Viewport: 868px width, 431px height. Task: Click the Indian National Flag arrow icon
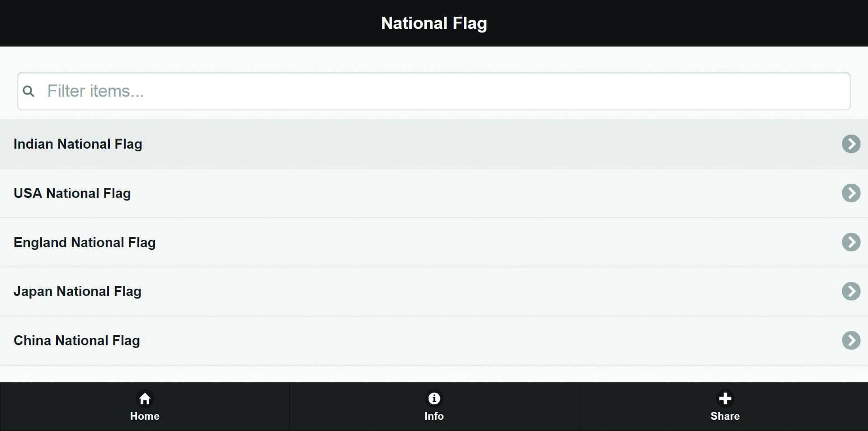(851, 144)
